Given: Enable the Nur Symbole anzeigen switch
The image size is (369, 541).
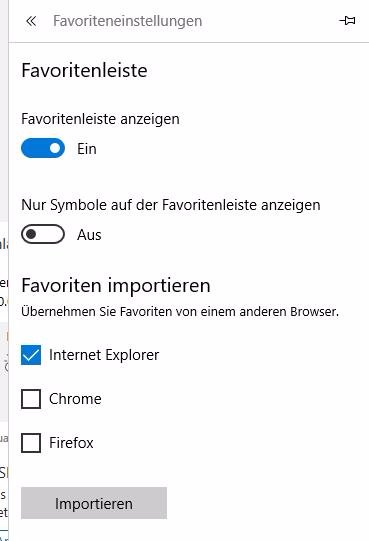Looking at the screenshot, I should tap(43, 234).
